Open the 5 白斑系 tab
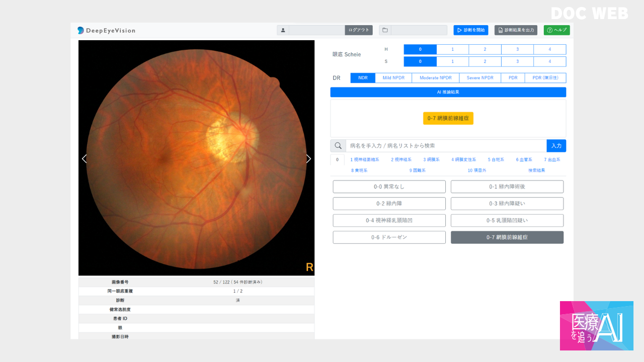The height and width of the screenshot is (362, 644). [496, 159]
